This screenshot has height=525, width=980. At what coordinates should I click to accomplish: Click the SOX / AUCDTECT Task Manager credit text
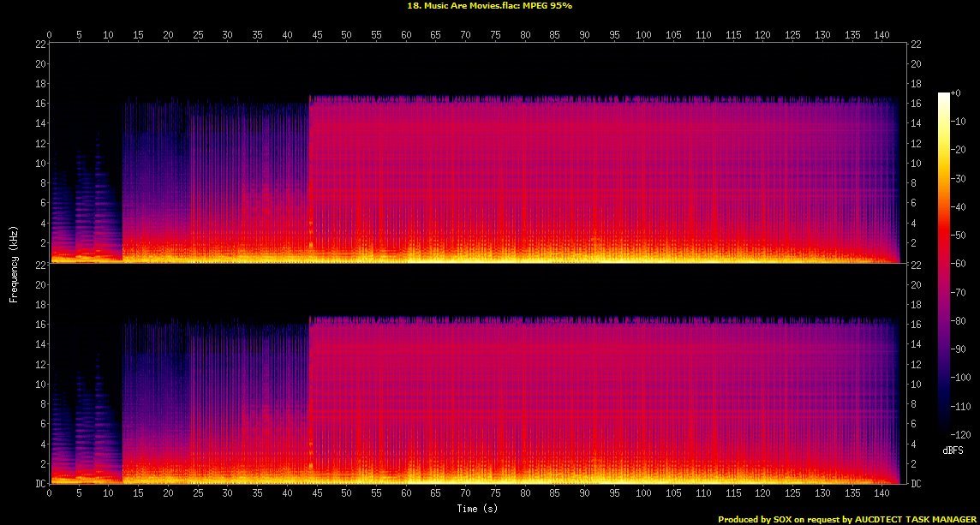tap(846, 519)
